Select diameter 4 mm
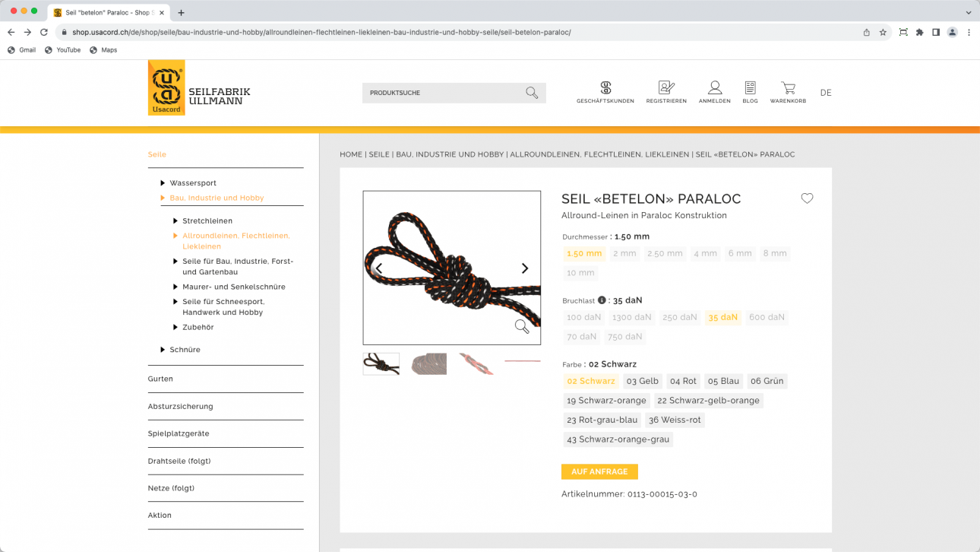 coord(705,253)
